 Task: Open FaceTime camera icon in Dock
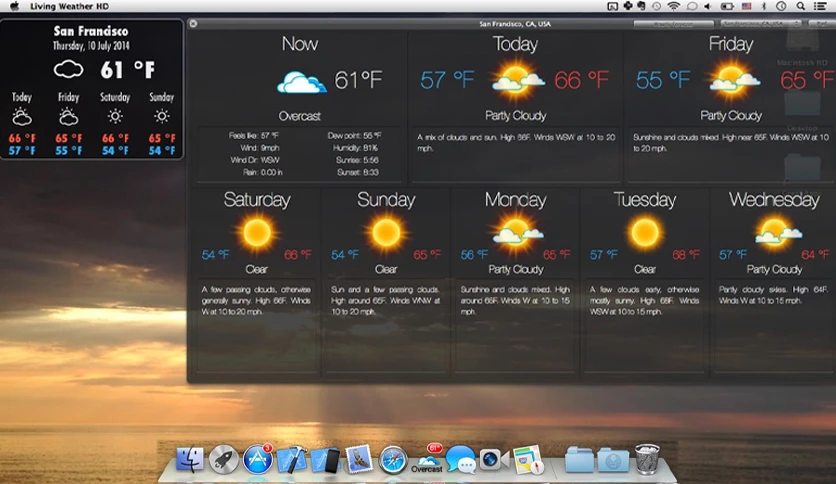[x=494, y=460]
